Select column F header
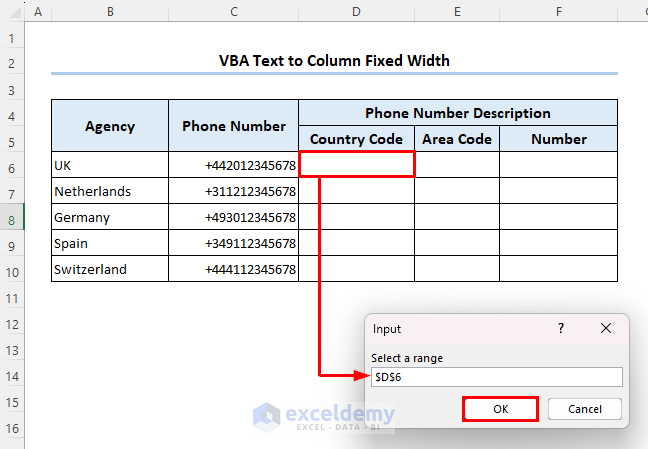 point(559,12)
